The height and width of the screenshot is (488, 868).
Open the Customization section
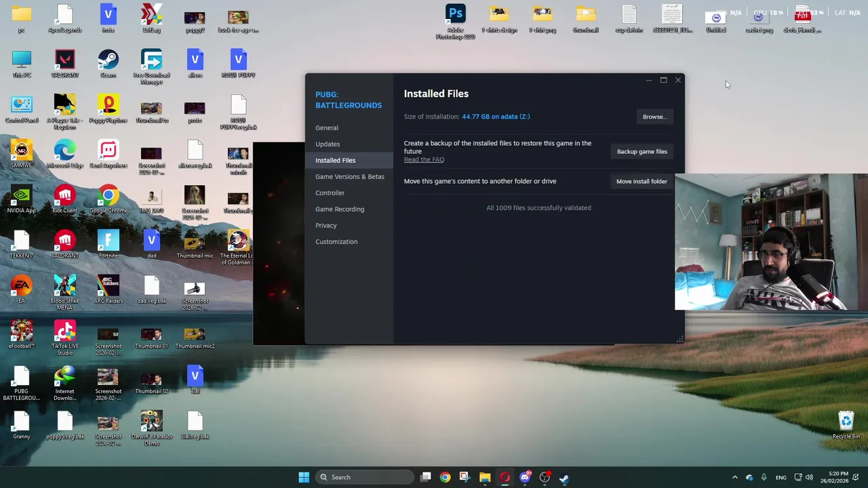[336, 241]
